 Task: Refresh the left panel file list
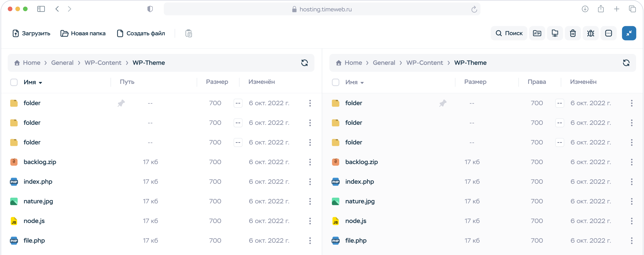[x=304, y=63]
